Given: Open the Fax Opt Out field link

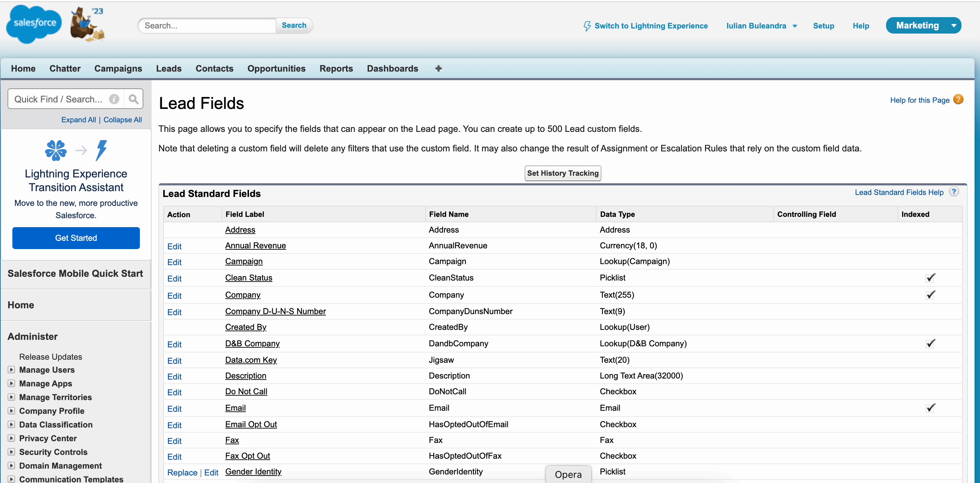Looking at the screenshot, I should [x=247, y=456].
